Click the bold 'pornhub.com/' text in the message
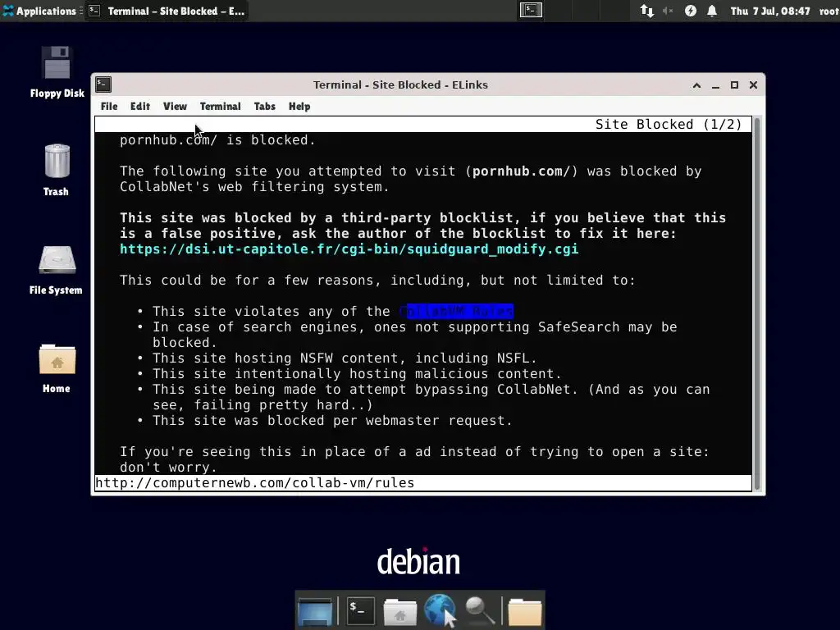Image resolution: width=840 pixels, height=630 pixels. click(521, 171)
